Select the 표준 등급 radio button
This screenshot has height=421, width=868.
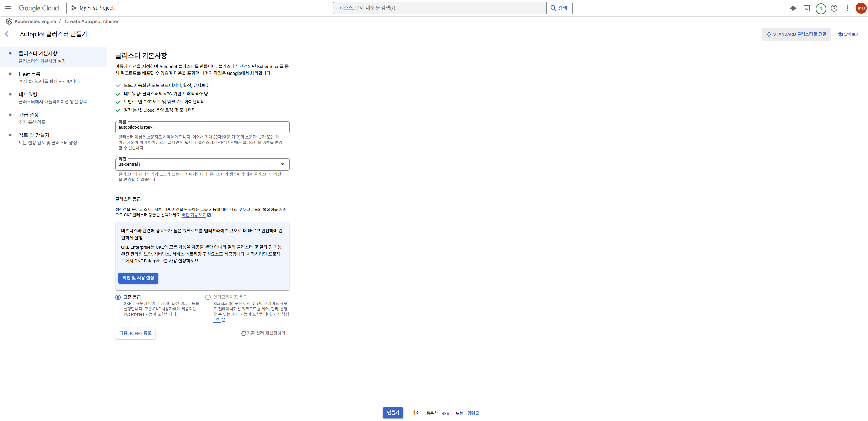(x=118, y=297)
